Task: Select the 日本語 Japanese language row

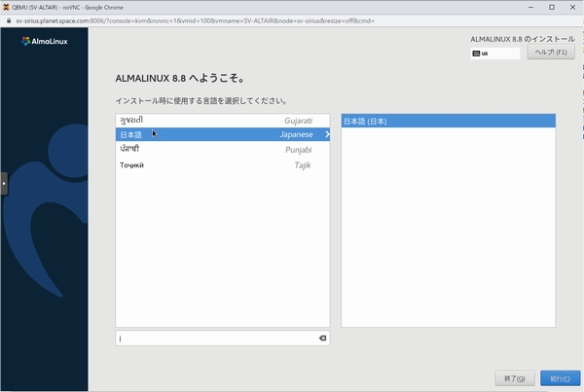Action: pos(222,134)
